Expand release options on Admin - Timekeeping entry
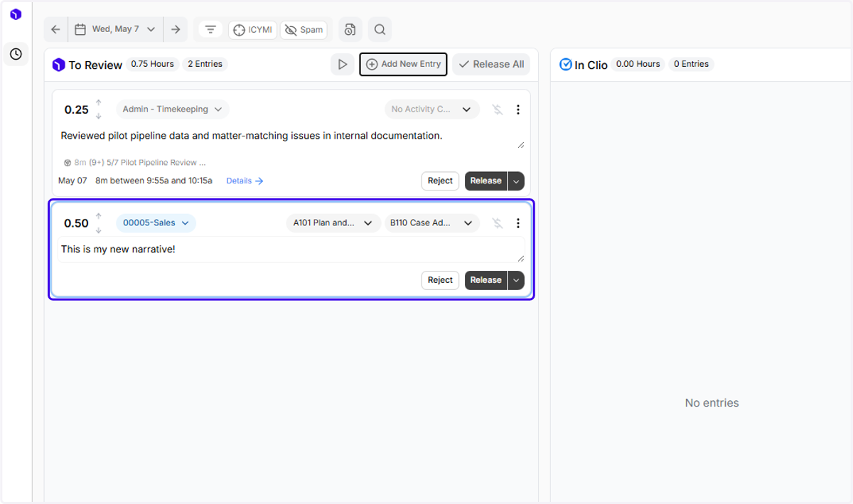 coord(516,181)
